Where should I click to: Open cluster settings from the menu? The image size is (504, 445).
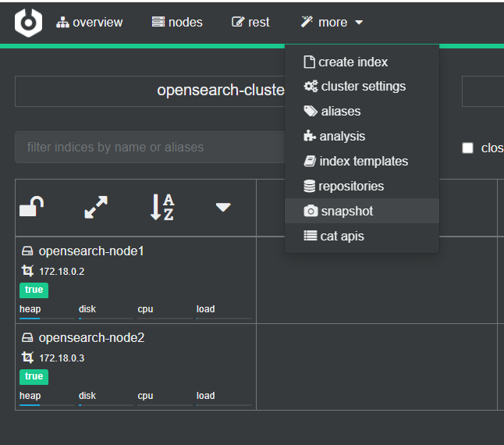coord(362,87)
